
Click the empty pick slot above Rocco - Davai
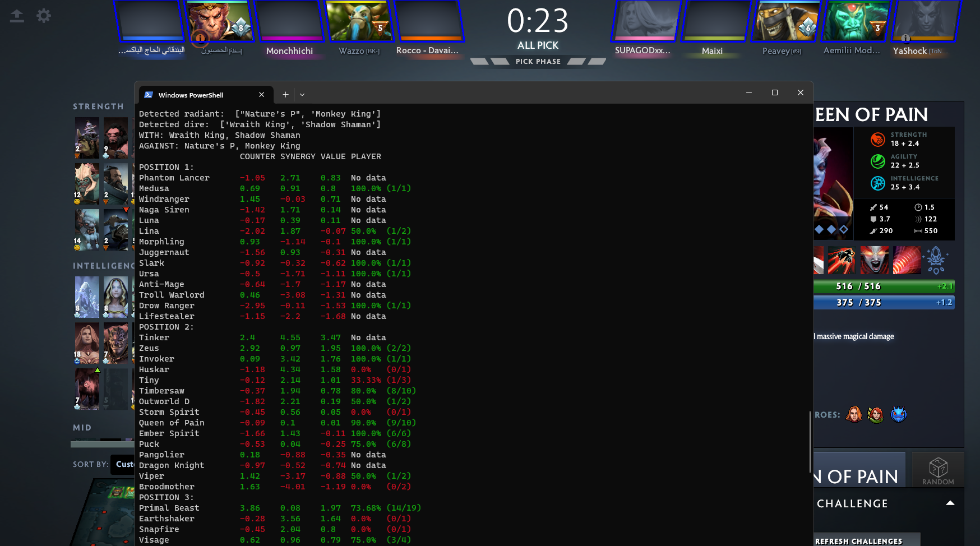[x=429, y=21]
